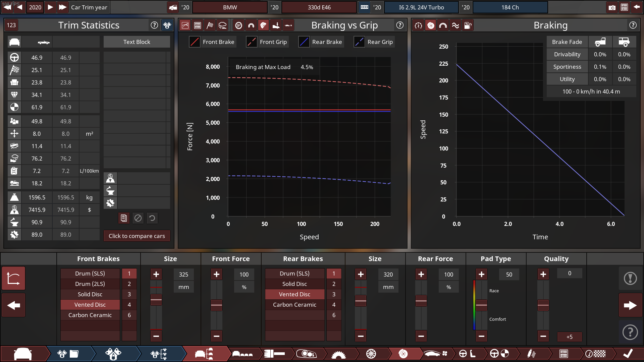
Task: Open the 330d E46 trim field
Action: click(319, 7)
